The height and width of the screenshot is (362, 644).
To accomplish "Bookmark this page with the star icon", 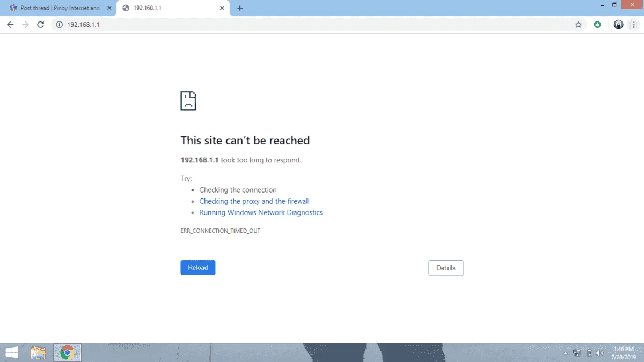I will [x=579, y=25].
